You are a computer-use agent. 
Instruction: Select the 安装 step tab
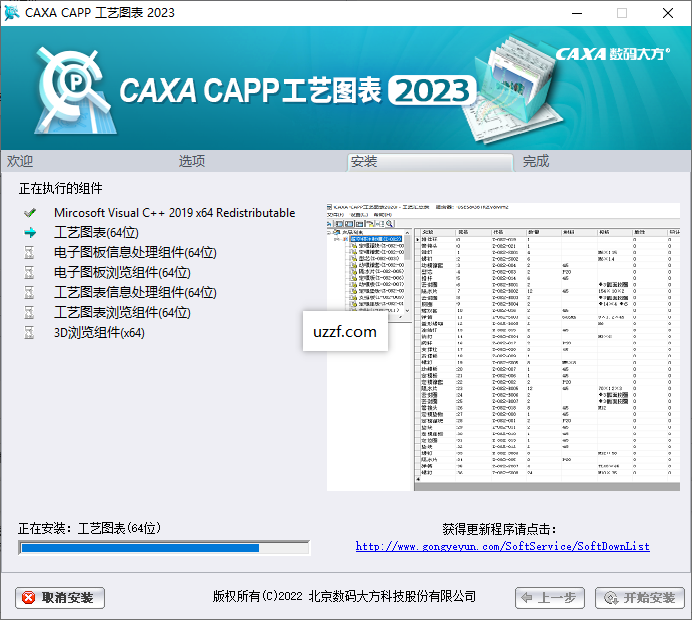click(365, 161)
